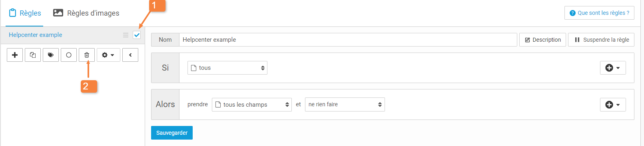Add an action in the Alors row
The image size is (644, 146).
point(613,105)
